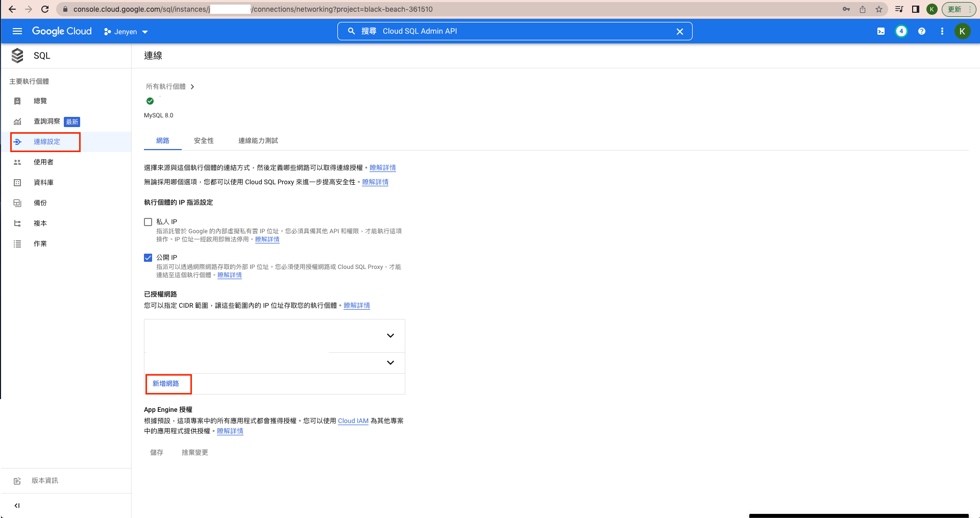Open the Cloud IAM link
Image resolution: width=980 pixels, height=518 pixels.
pos(353,421)
